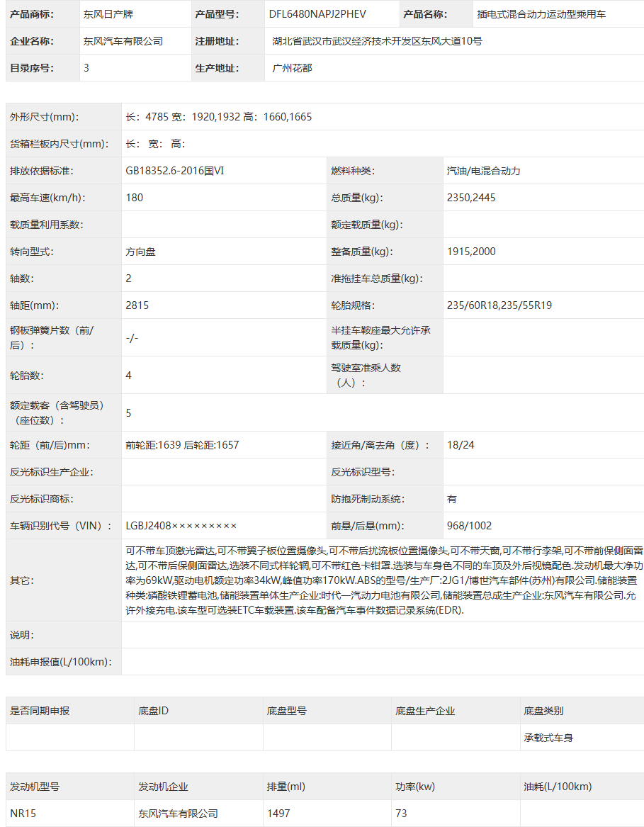Click the company name 东风汽车有限公司 in the header
644x827 pixels.
point(123,41)
